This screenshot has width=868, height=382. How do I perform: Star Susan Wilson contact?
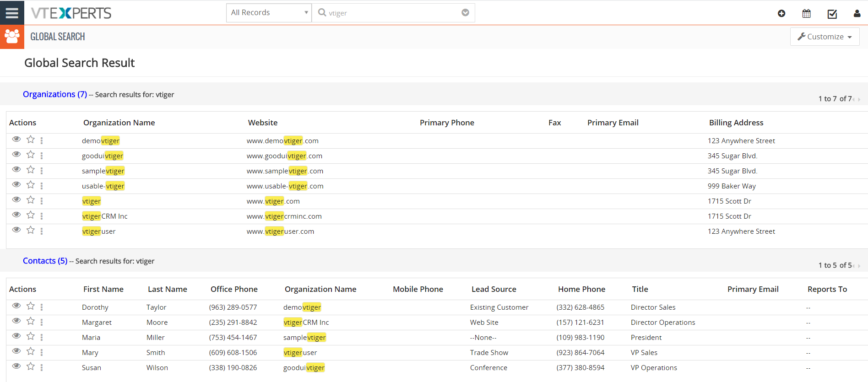[31, 366]
